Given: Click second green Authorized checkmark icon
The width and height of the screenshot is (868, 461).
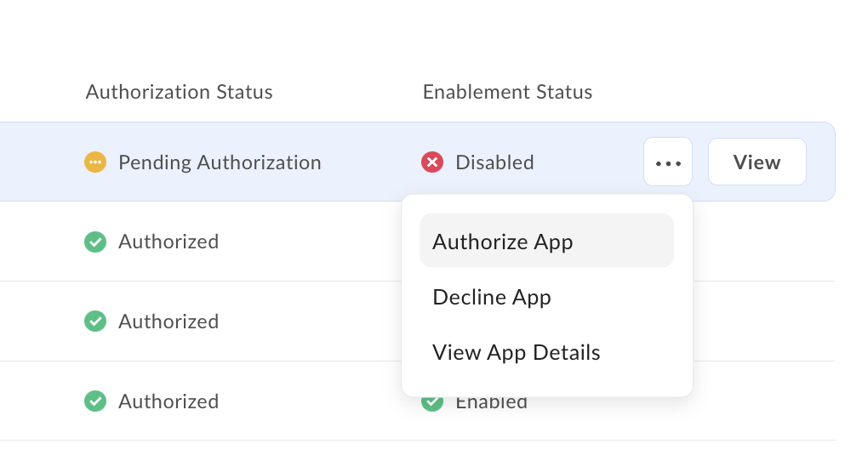Looking at the screenshot, I should pyautogui.click(x=95, y=322).
